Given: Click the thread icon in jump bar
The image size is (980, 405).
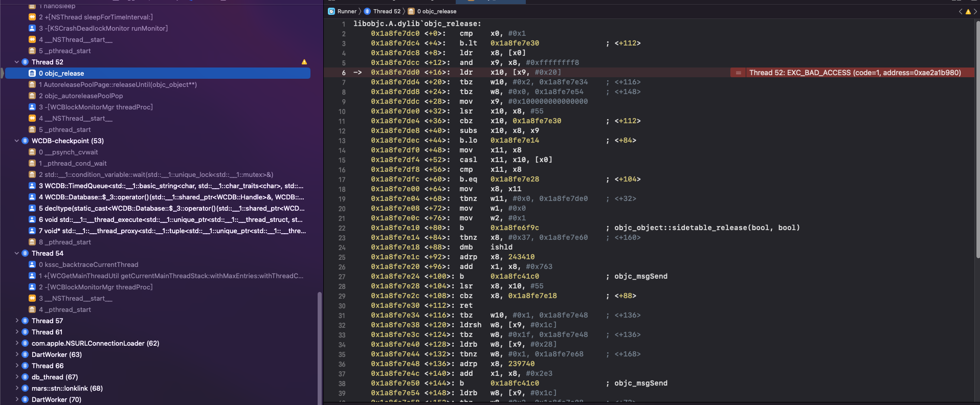Looking at the screenshot, I should 367,11.
